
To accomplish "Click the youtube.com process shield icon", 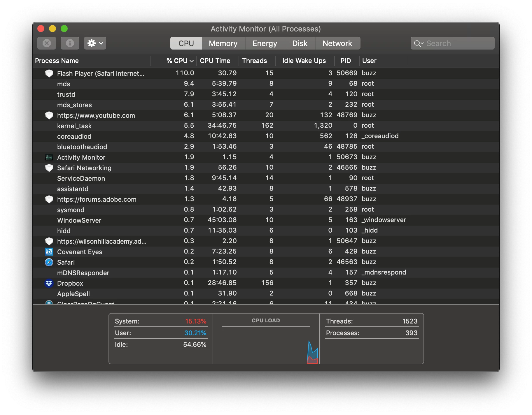I will pyautogui.click(x=49, y=115).
